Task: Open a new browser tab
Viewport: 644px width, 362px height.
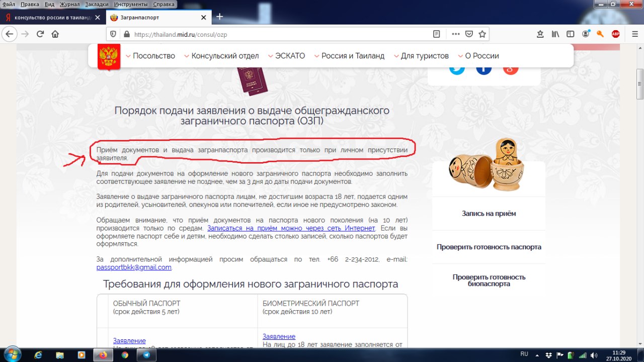Action: (219, 17)
